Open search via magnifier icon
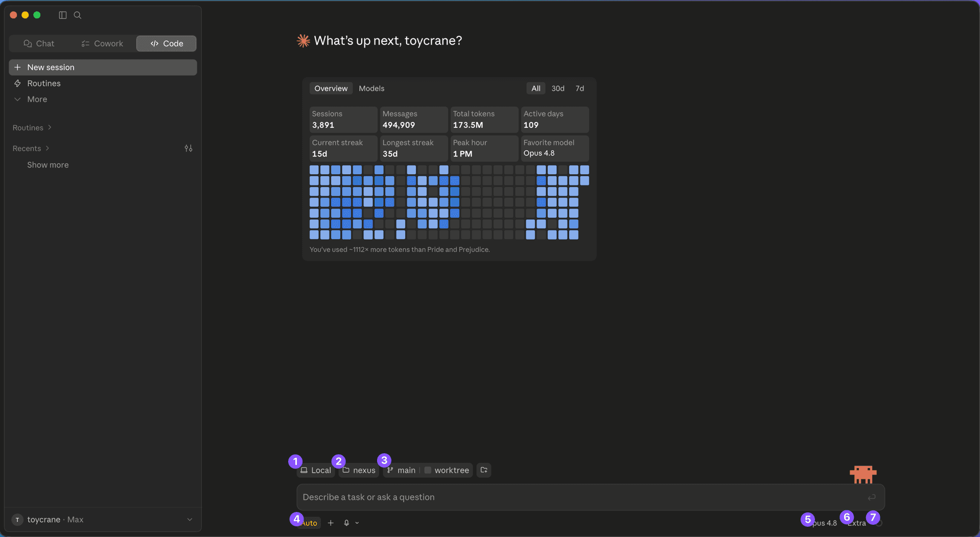This screenshot has height=537, width=980. tap(78, 15)
